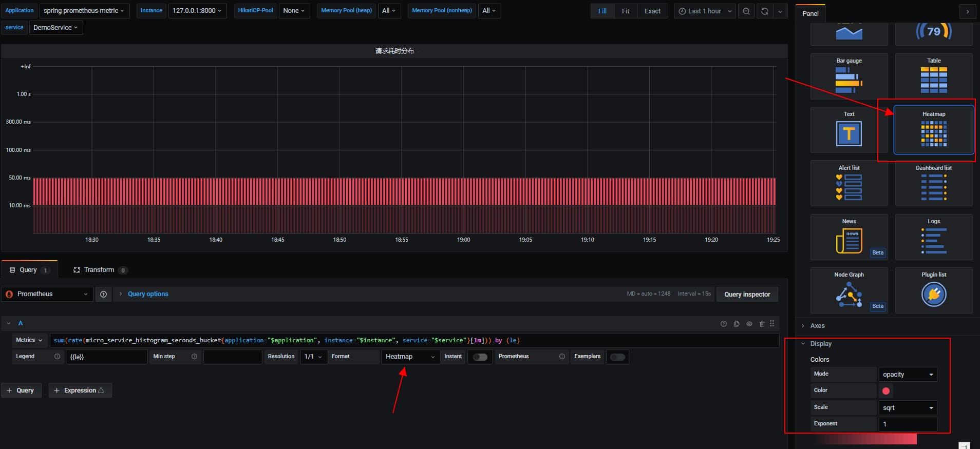The height and width of the screenshot is (449, 980).
Task: Duplicate query A using copy icon
Action: tap(736, 324)
